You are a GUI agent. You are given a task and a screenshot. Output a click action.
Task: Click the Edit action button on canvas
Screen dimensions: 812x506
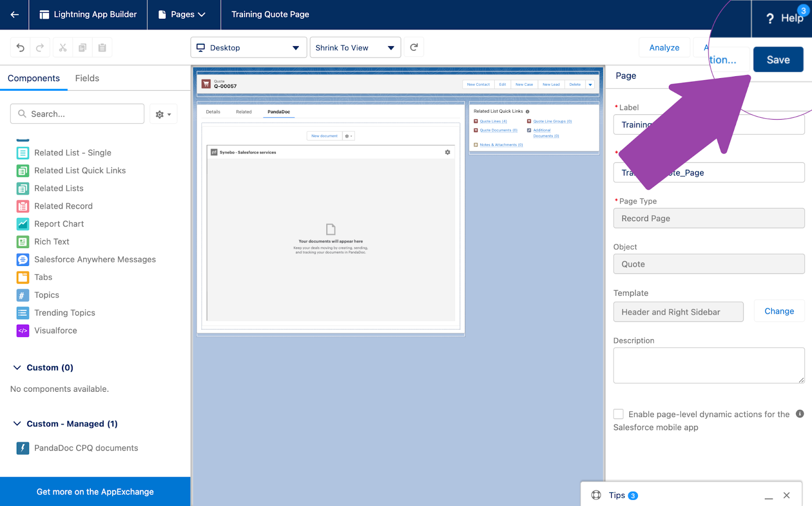(502, 85)
